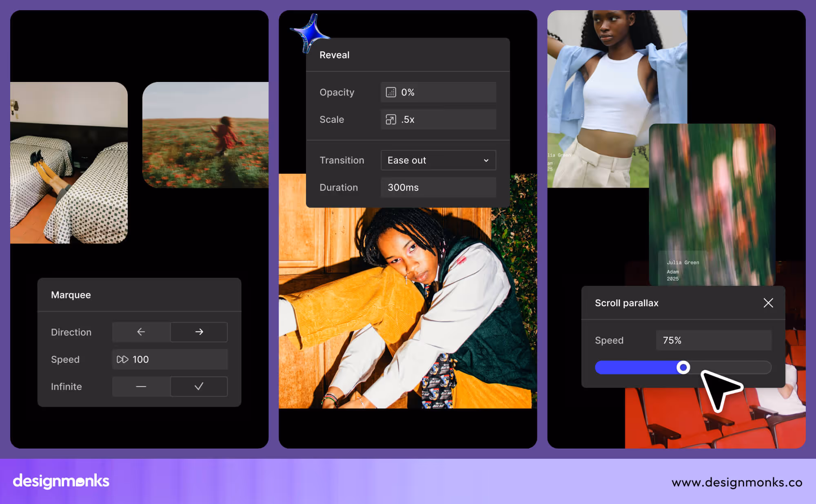
Task: Click the chevron arrow in Transition field
Action: (486, 161)
